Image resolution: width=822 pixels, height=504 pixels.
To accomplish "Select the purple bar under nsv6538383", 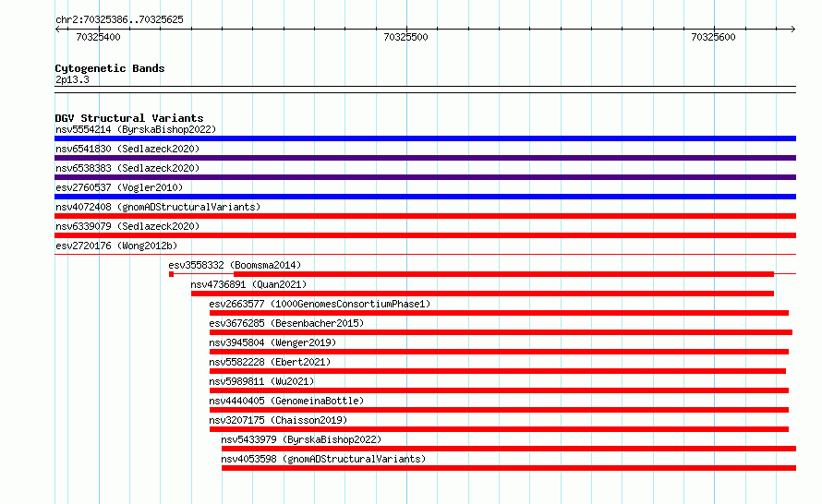I will coord(425,177).
